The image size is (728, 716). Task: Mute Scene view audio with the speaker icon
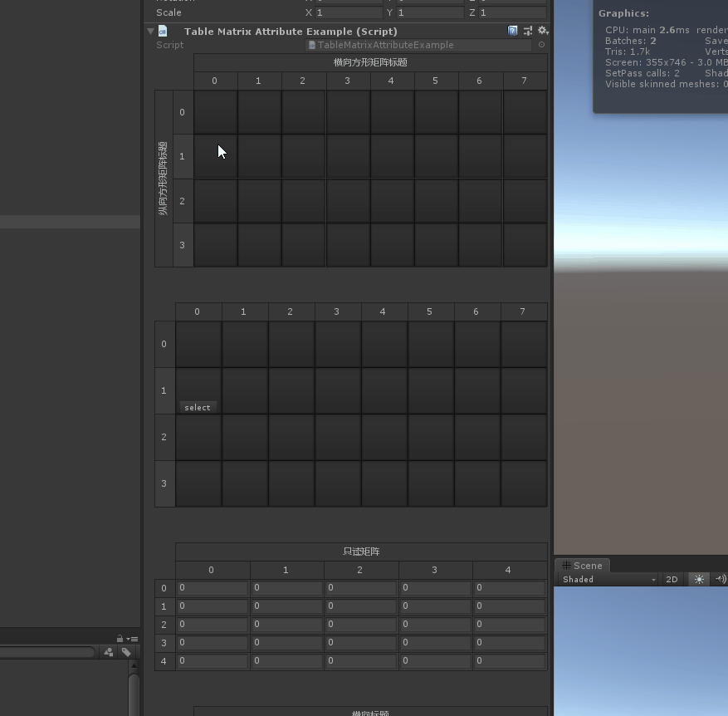[x=721, y=579]
